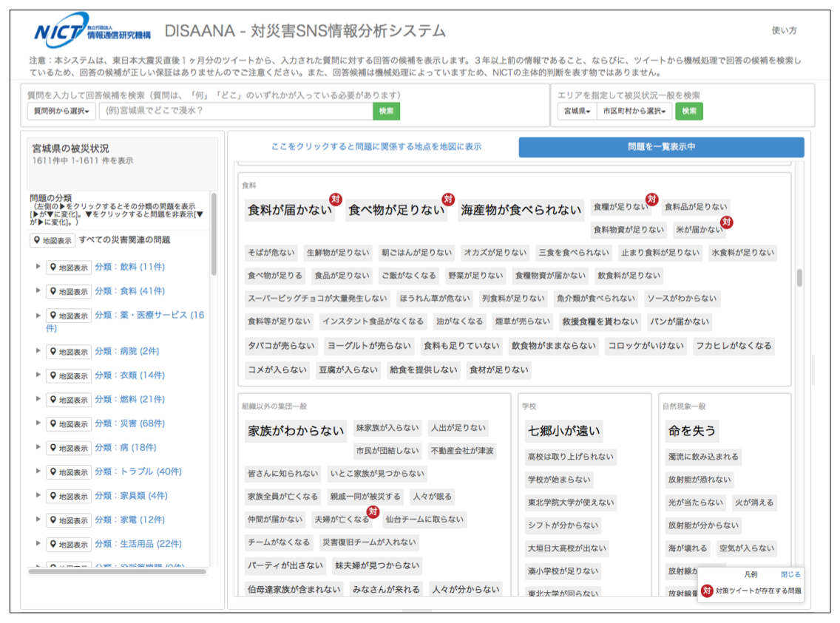Show map for 分類:食料
840x623 pixels.
coord(69,291)
